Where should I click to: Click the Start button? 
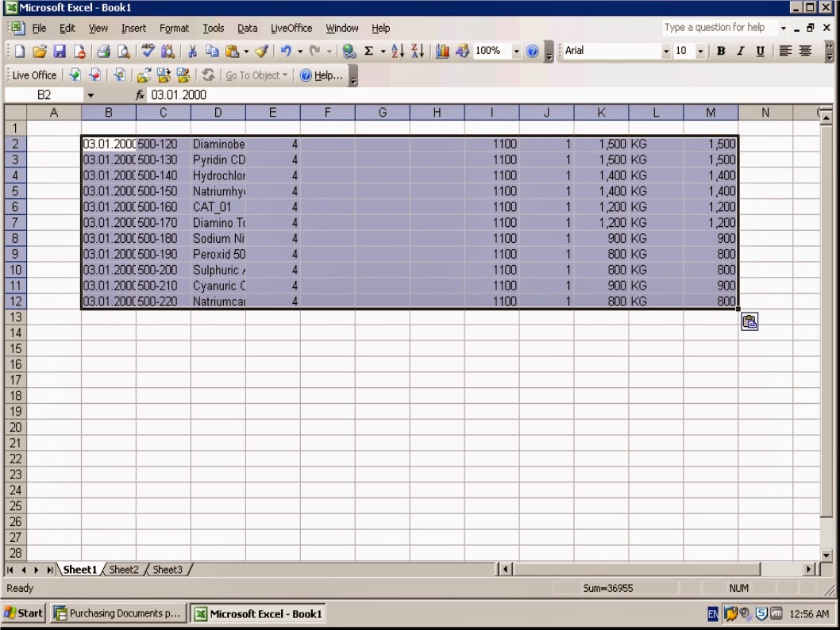click(x=23, y=613)
